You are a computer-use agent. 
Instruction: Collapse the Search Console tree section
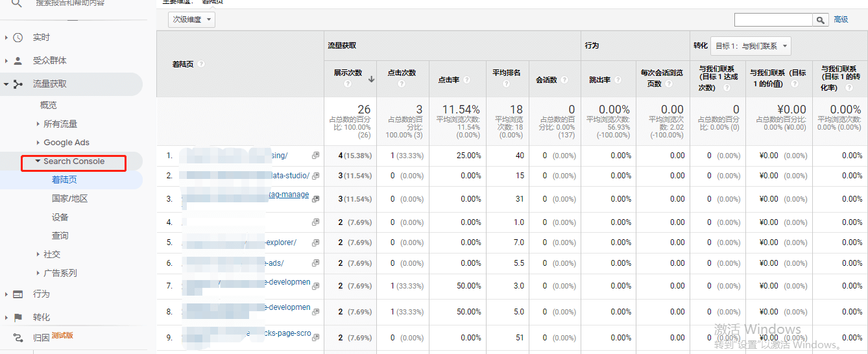pyautogui.click(x=38, y=161)
